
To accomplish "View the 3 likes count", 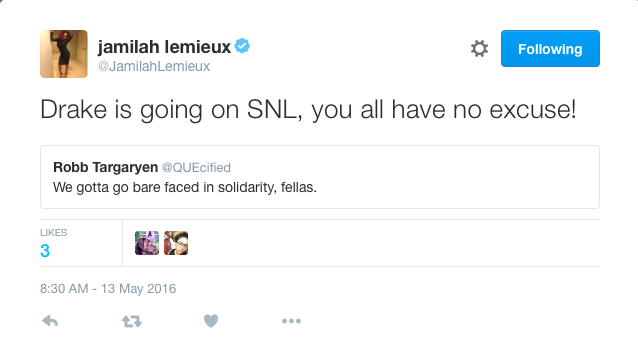I will point(45,251).
